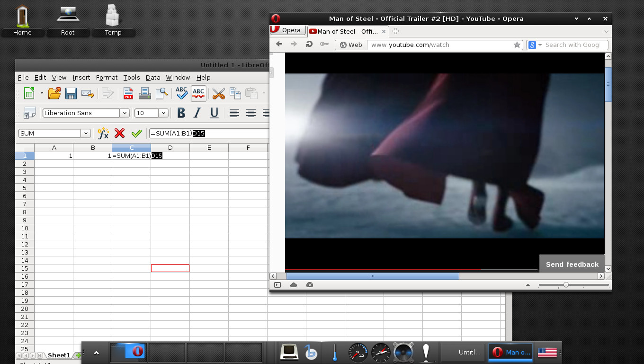Expand the font size dropdown
This screenshot has height=364, width=644.
(163, 113)
